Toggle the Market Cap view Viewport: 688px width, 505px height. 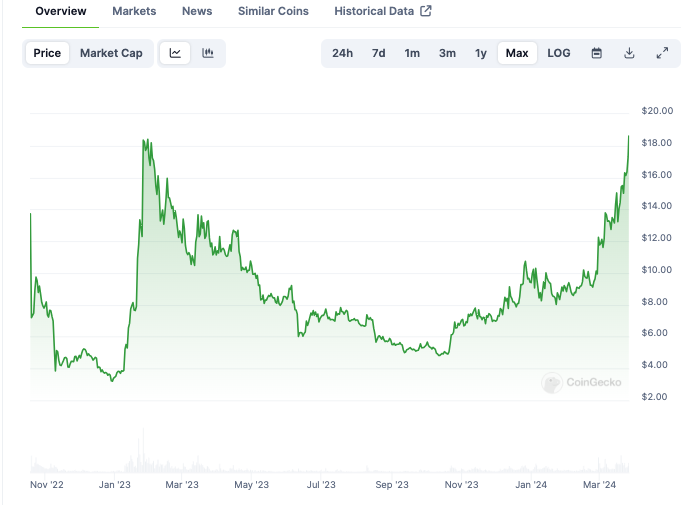(111, 53)
